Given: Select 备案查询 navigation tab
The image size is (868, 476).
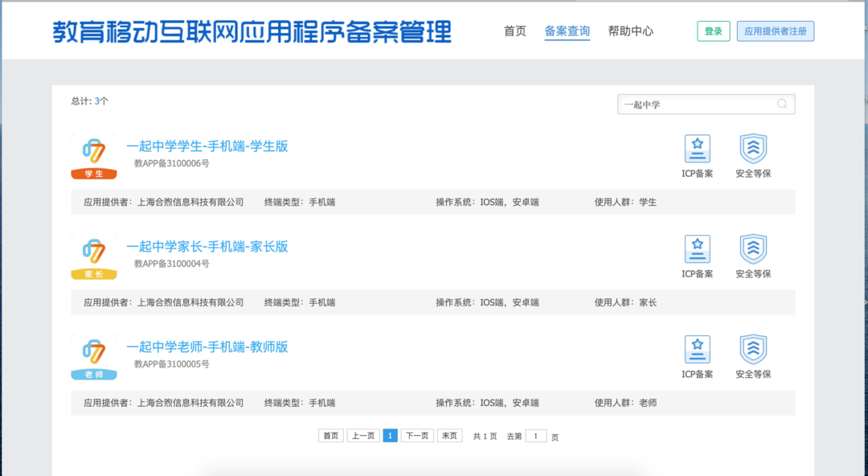Looking at the screenshot, I should [567, 31].
